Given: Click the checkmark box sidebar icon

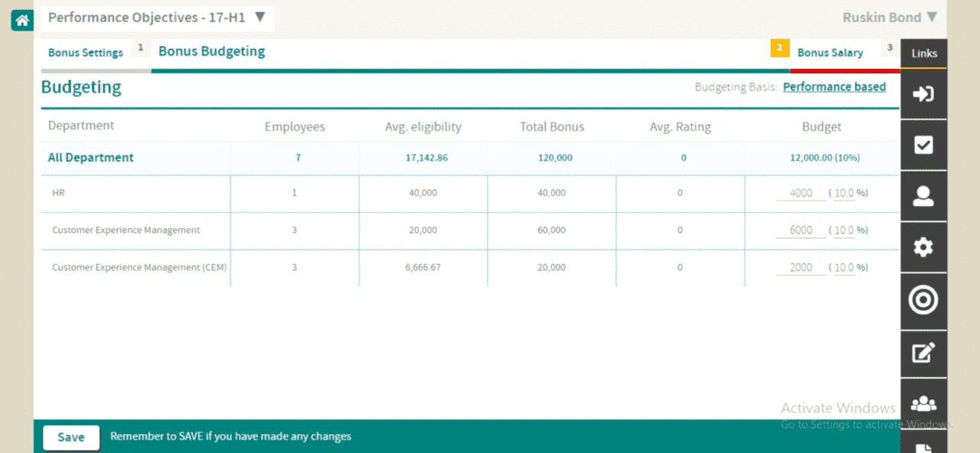Looking at the screenshot, I should click(x=923, y=145).
